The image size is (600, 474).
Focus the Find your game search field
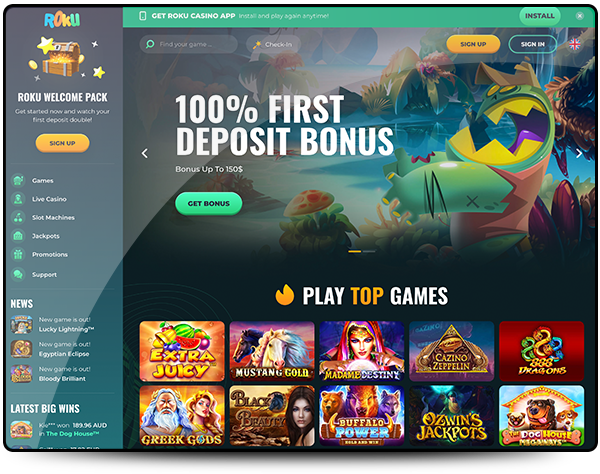click(x=189, y=44)
